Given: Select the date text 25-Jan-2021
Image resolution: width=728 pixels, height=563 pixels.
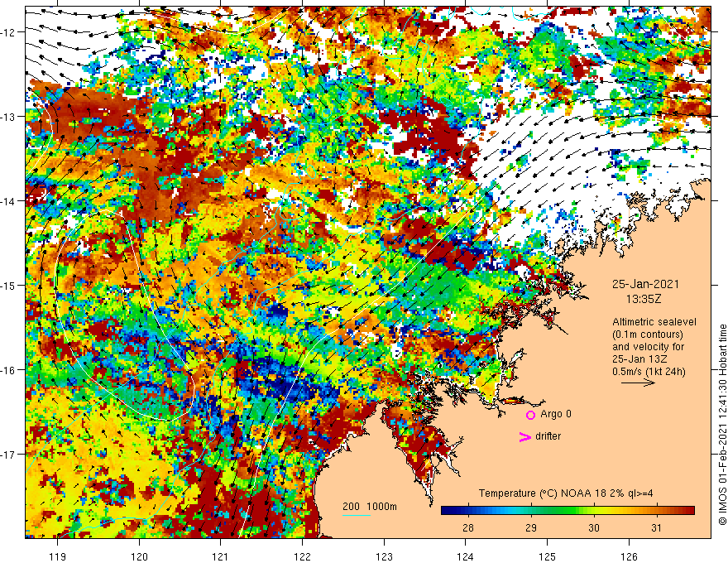Looking at the screenshot, I should pos(645,284).
